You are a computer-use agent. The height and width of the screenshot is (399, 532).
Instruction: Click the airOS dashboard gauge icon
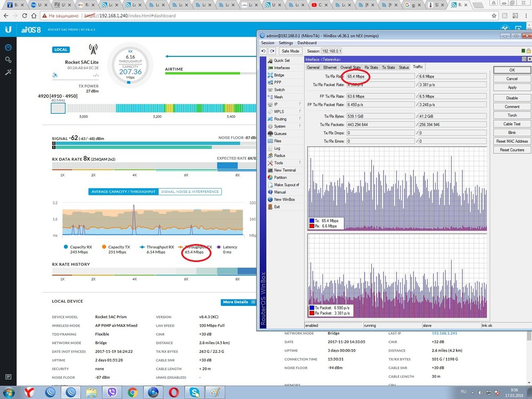click(8, 47)
